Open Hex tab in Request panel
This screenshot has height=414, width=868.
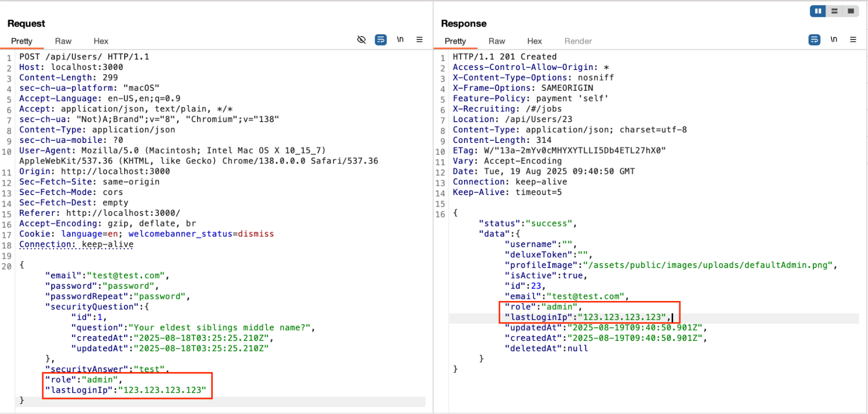coord(101,41)
